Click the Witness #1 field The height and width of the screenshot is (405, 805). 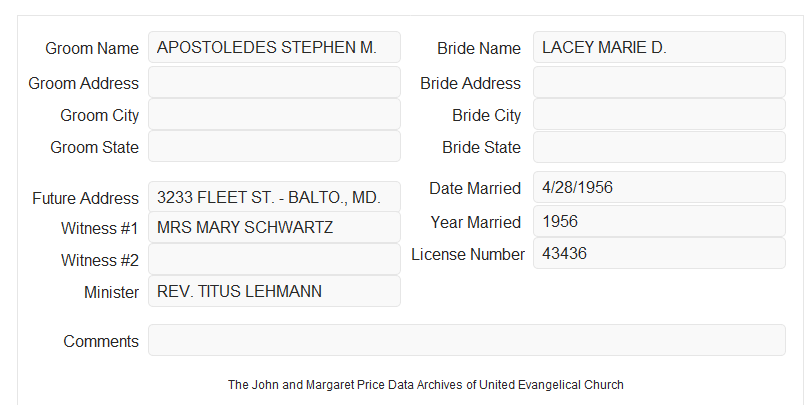coord(274,227)
